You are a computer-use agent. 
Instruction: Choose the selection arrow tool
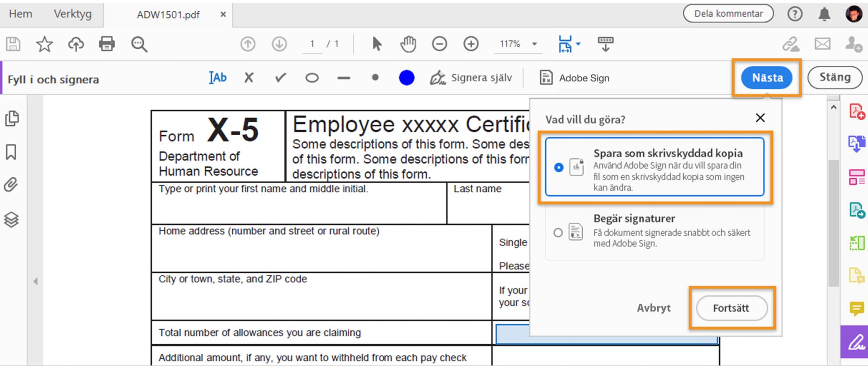tap(377, 44)
